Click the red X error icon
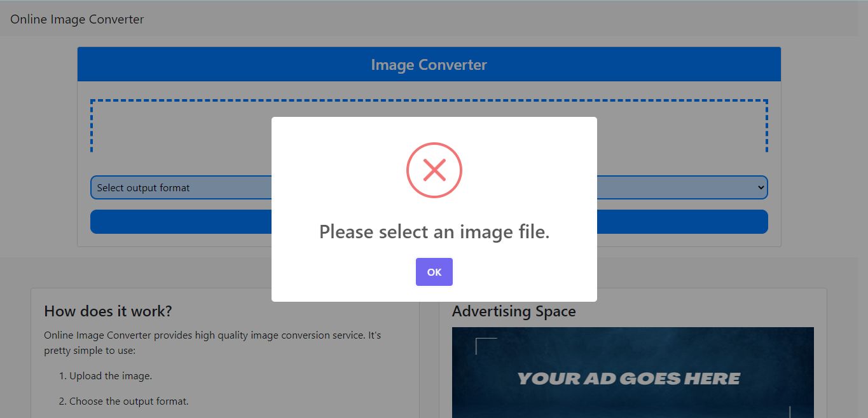The height and width of the screenshot is (418, 868). pyautogui.click(x=434, y=170)
